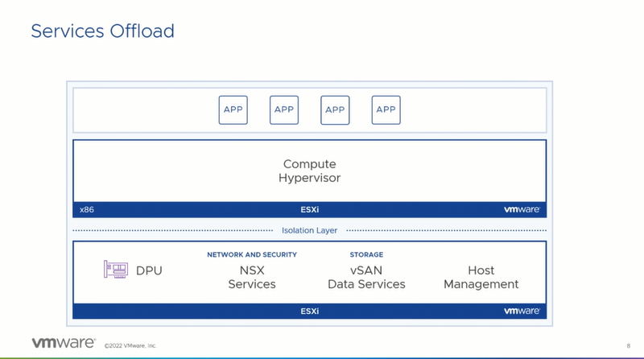
Task: Click the 'STORAGE' heading
Action: 366,254
